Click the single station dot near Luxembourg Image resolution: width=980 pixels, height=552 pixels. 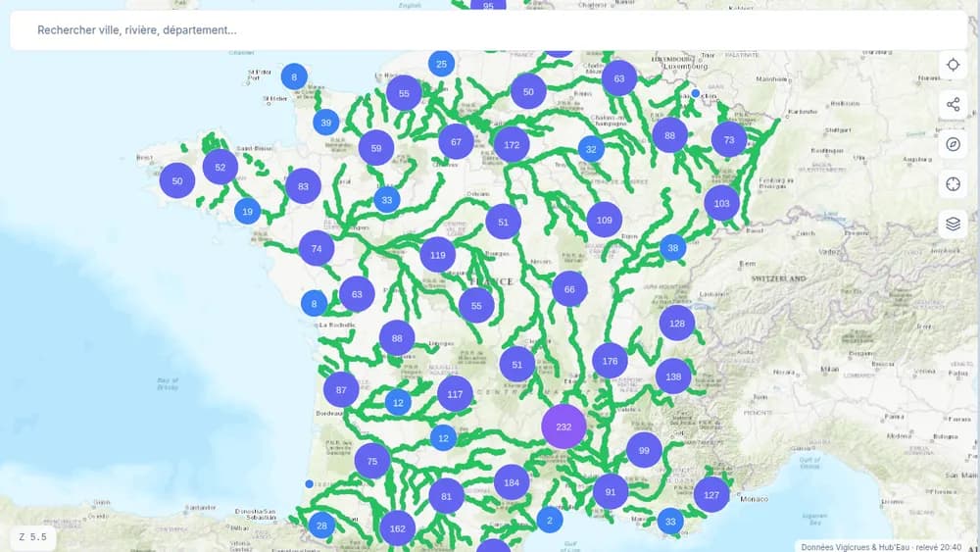coord(696,93)
